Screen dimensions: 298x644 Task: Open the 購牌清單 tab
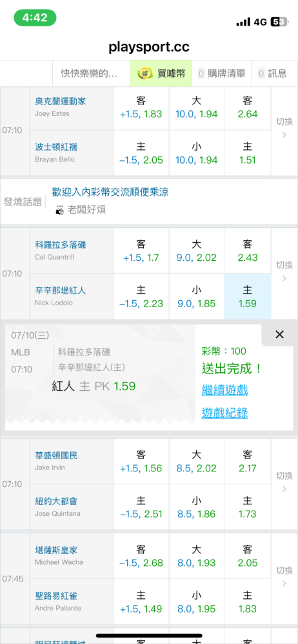pos(221,73)
